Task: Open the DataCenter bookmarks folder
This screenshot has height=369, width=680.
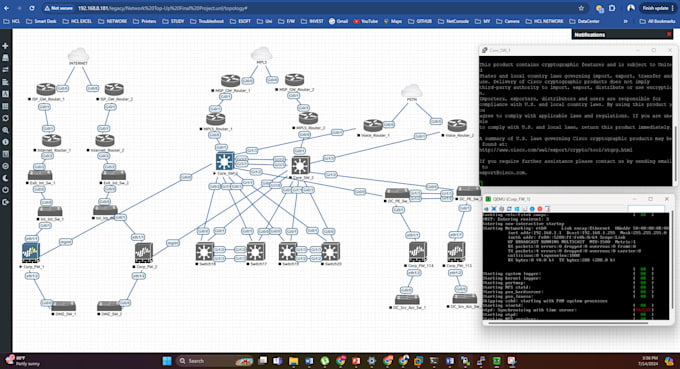Action: [x=585, y=21]
